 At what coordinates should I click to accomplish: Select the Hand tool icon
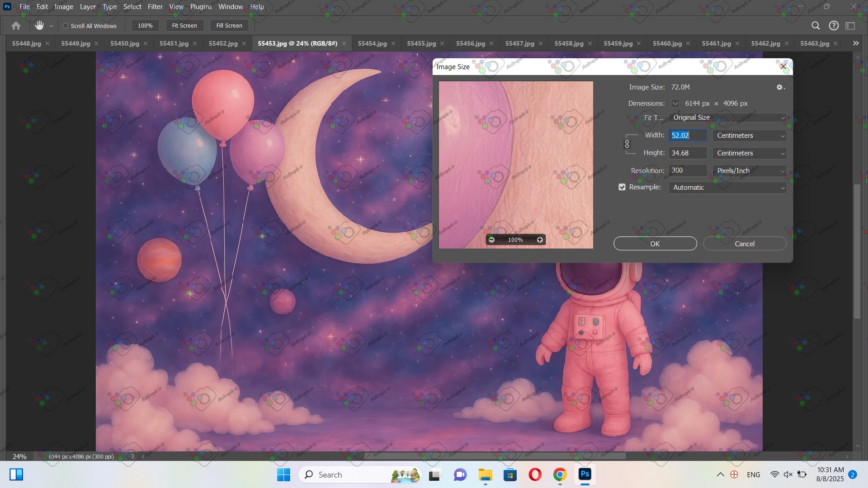click(x=39, y=26)
